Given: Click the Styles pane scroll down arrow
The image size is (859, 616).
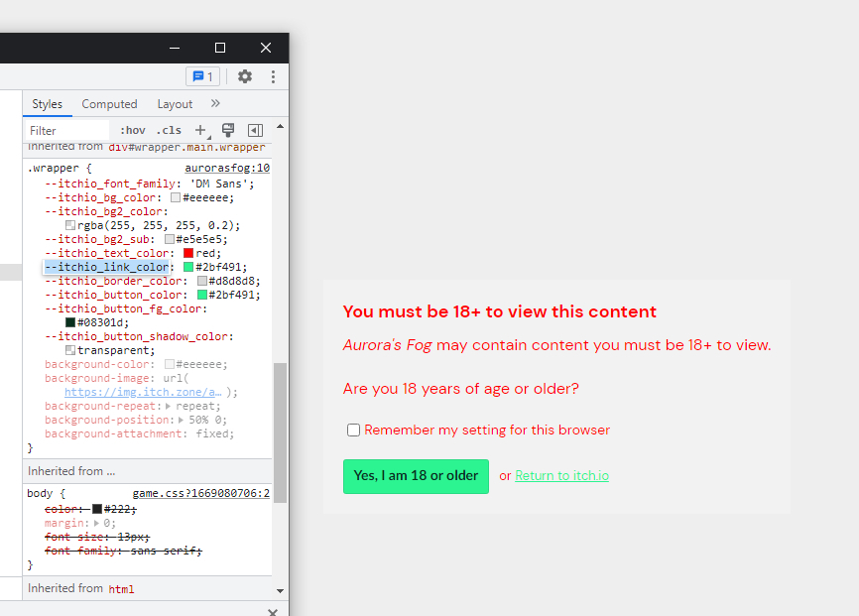Looking at the screenshot, I should tap(280, 591).
